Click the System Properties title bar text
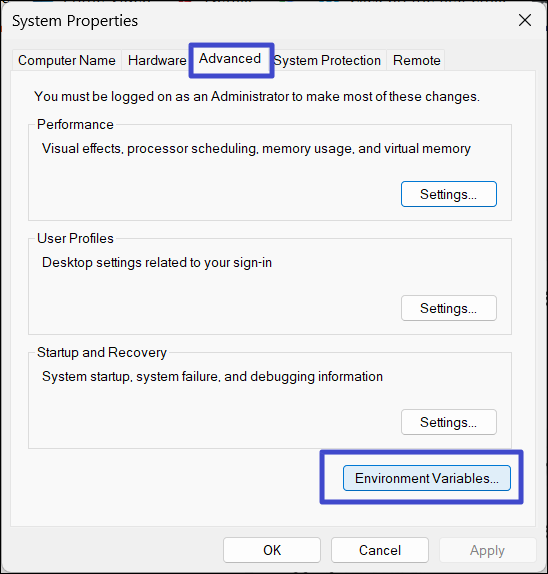 tap(75, 21)
